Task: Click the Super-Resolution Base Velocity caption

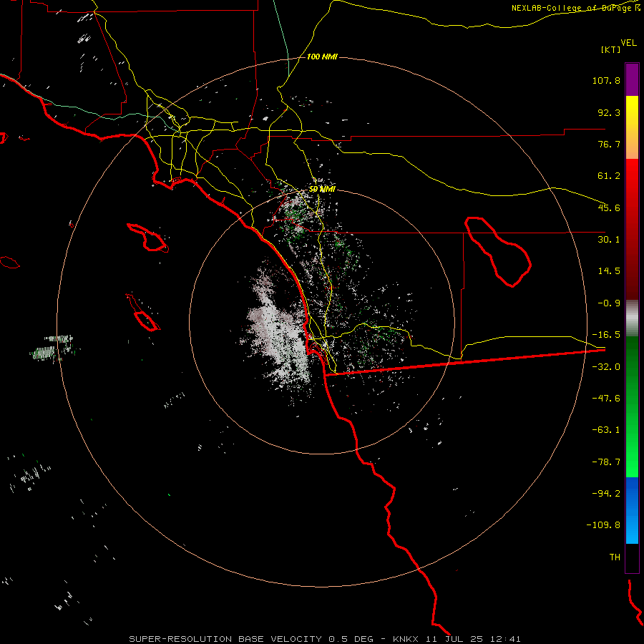Action: tap(325, 639)
